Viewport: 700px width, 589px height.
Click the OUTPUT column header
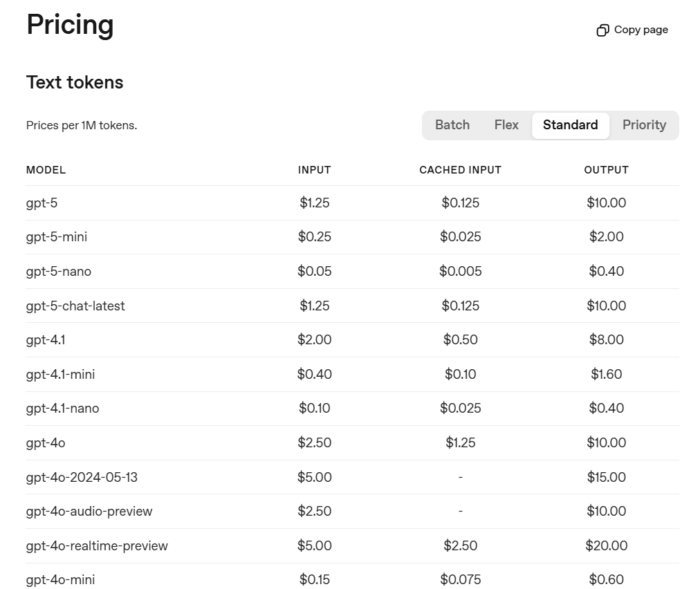pos(606,170)
